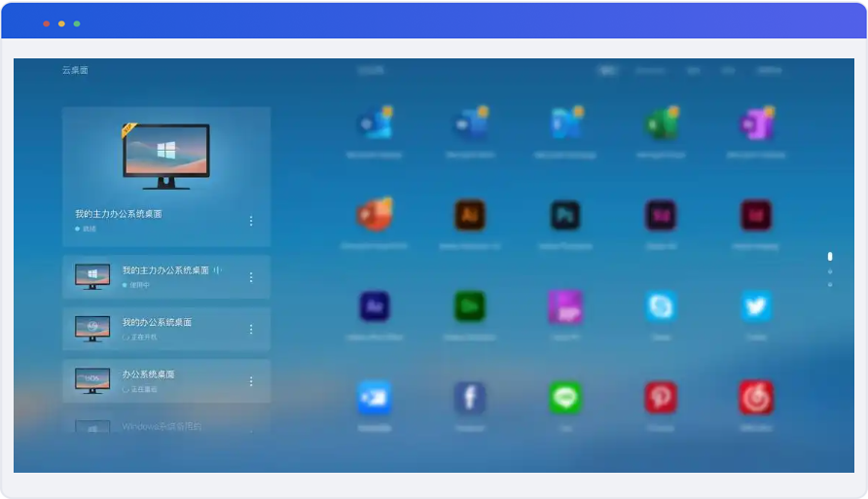The image size is (868, 499).
Task: Click the 就绪 status label
Action: coord(90,229)
